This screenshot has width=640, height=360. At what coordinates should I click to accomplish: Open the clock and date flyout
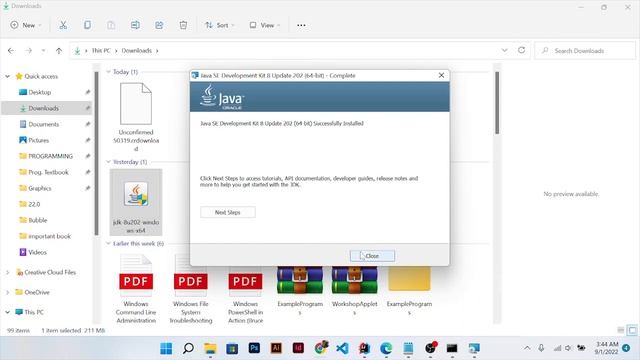[x=607, y=348]
